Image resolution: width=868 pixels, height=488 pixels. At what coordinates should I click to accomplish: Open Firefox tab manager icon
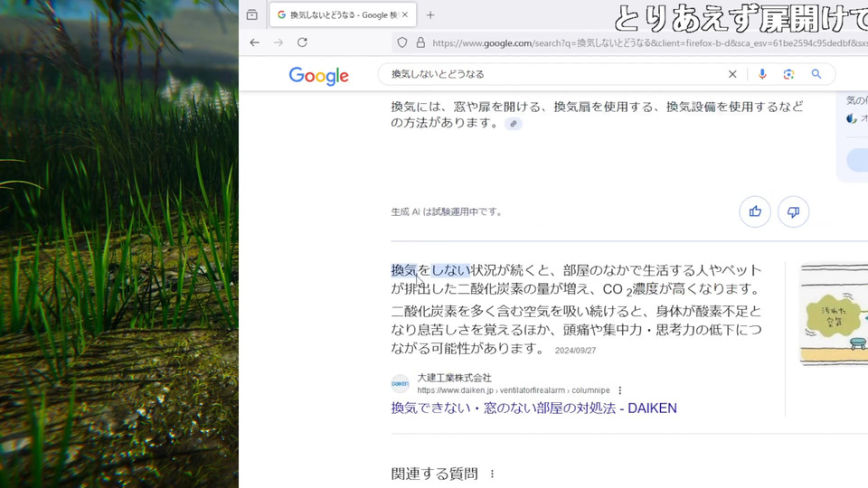(252, 15)
